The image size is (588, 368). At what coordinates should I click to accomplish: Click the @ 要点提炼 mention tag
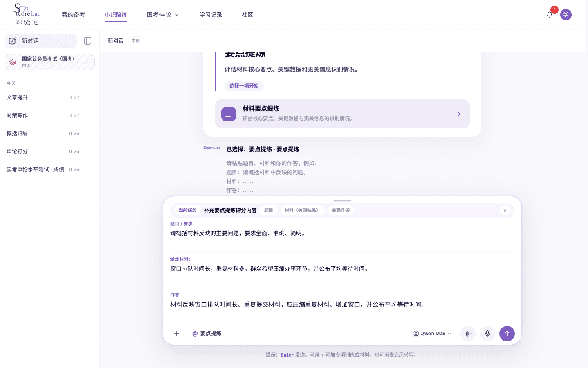pos(207,334)
